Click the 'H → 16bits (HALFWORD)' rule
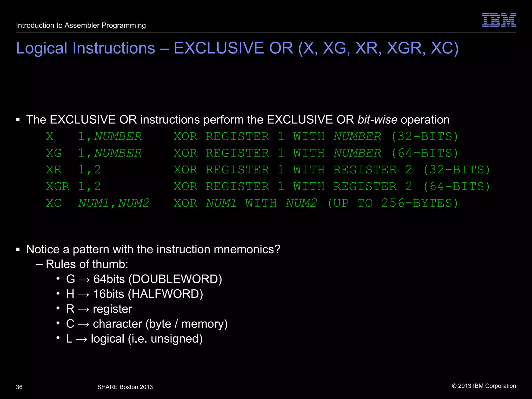 coord(134,294)
